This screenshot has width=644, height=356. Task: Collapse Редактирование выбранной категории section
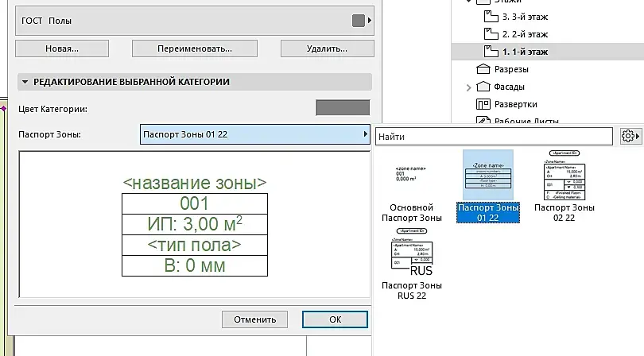[x=25, y=82]
